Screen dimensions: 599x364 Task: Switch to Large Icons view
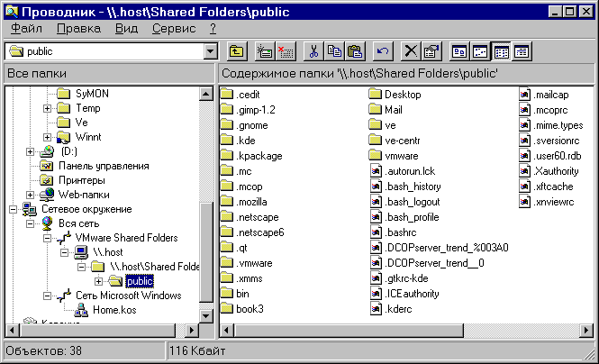point(459,51)
